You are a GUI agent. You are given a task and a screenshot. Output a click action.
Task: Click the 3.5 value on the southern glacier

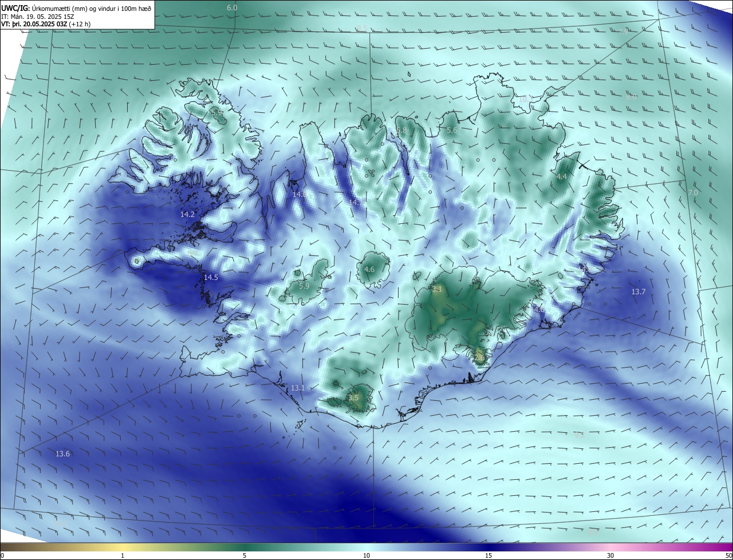tap(353, 397)
